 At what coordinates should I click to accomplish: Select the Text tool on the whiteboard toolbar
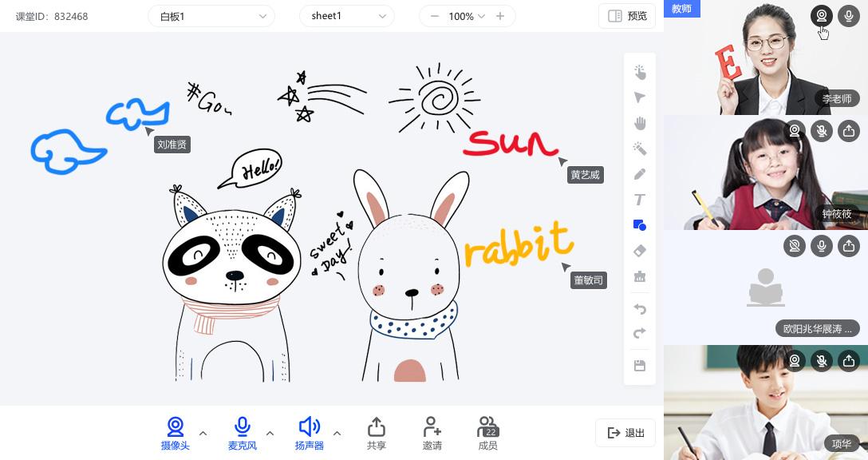pyautogui.click(x=640, y=200)
